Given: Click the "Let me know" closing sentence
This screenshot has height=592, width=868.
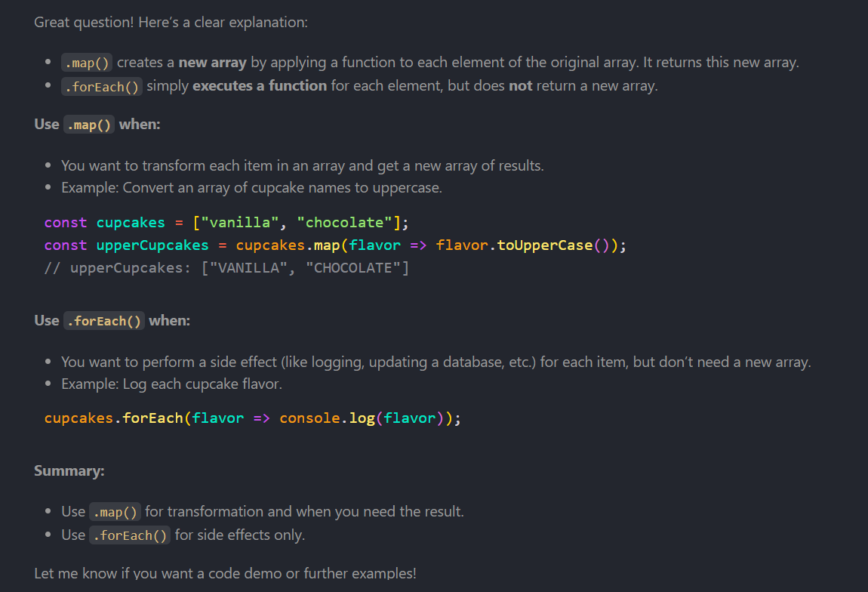Looking at the screenshot, I should point(225,573).
